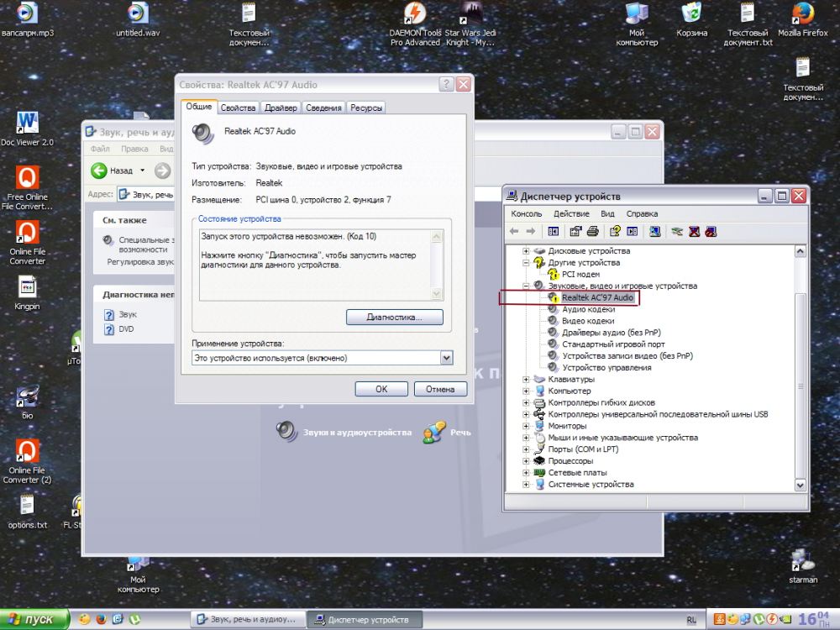Click the Назад back arrow in sound window
This screenshot has width=840, height=630.
click(x=99, y=171)
